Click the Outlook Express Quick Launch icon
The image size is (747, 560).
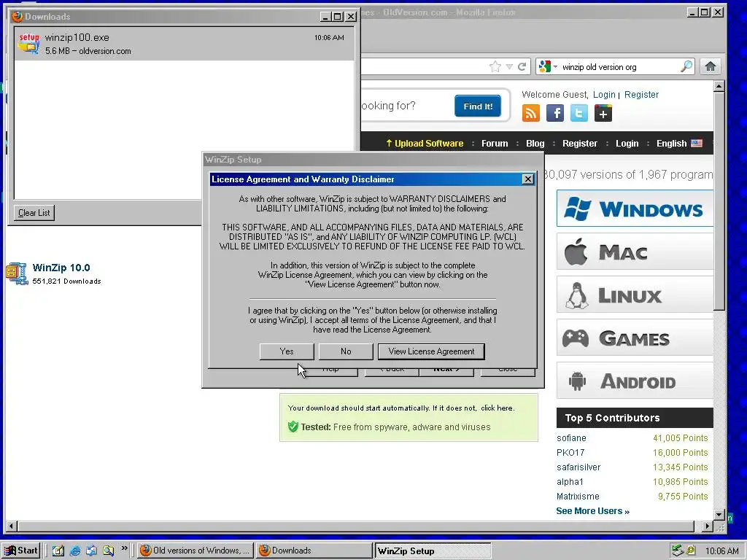pos(91,551)
